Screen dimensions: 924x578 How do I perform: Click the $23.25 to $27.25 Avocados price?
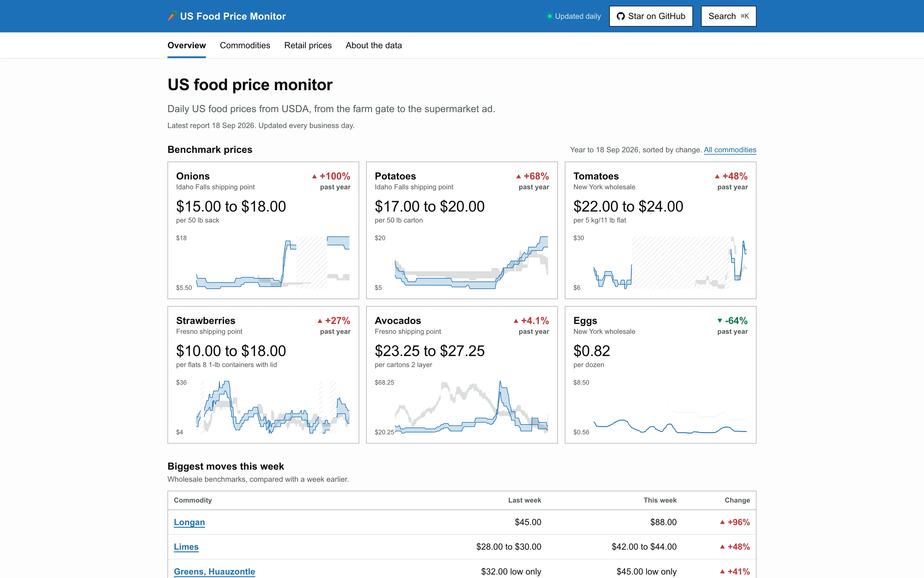pyautogui.click(x=430, y=351)
